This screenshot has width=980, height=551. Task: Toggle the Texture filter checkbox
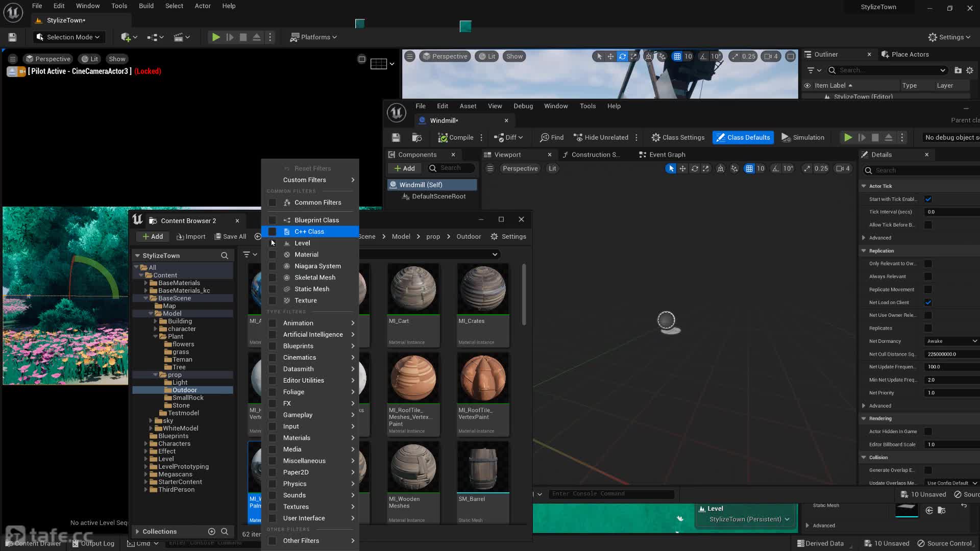[x=272, y=300]
